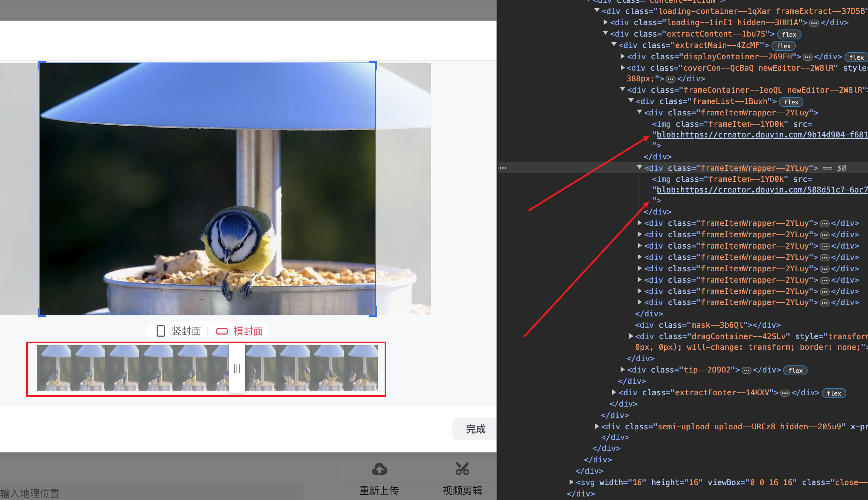This screenshot has width=868, height=500.
Task: Expand the loading--1inE1 hidden div
Action: pyautogui.click(x=606, y=22)
